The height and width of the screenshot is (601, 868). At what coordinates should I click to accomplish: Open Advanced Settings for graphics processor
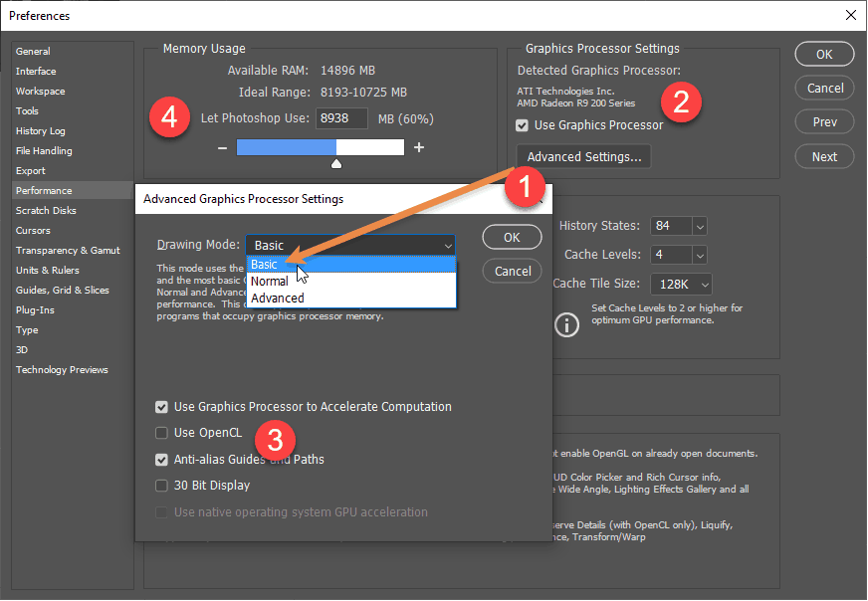click(x=584, y=157)
